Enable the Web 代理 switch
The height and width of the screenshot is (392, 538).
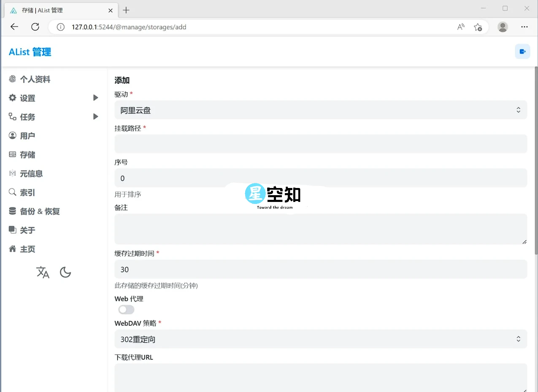pyautogui.click(x=126, y=309)
